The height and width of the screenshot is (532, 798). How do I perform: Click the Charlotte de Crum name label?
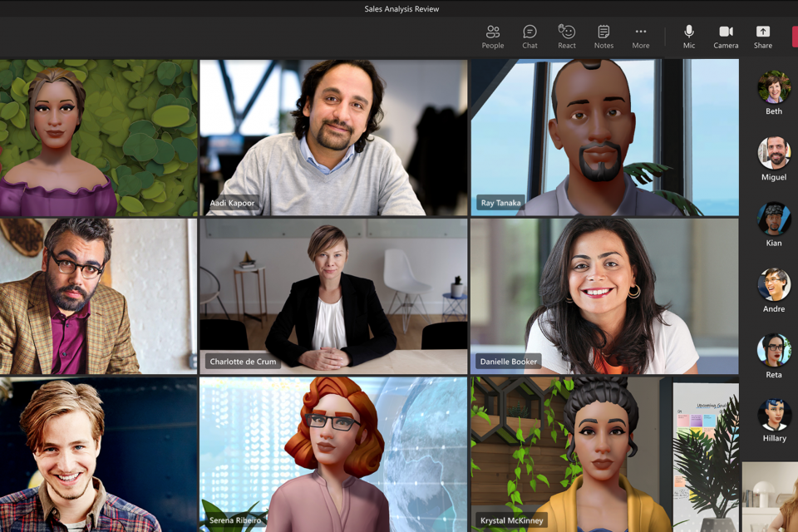tap(244, 362)
